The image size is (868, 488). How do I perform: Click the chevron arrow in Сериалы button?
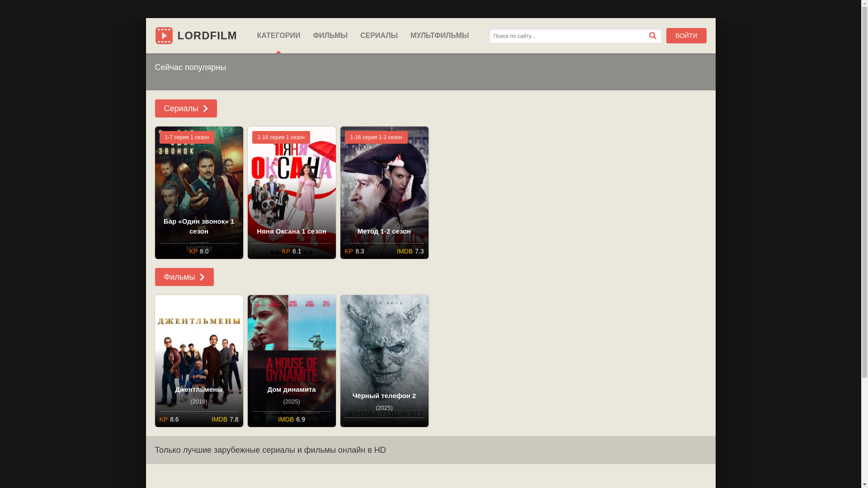[x=206, y=108]
